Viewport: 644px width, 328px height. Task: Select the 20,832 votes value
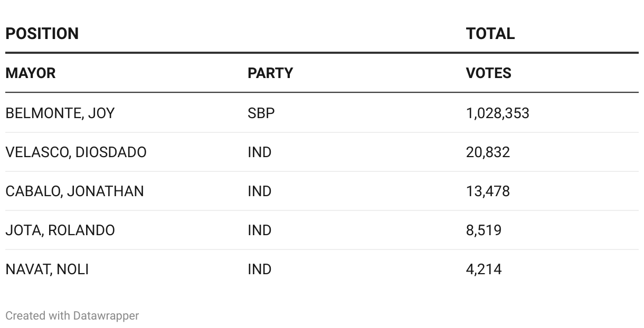coord(488,152)
